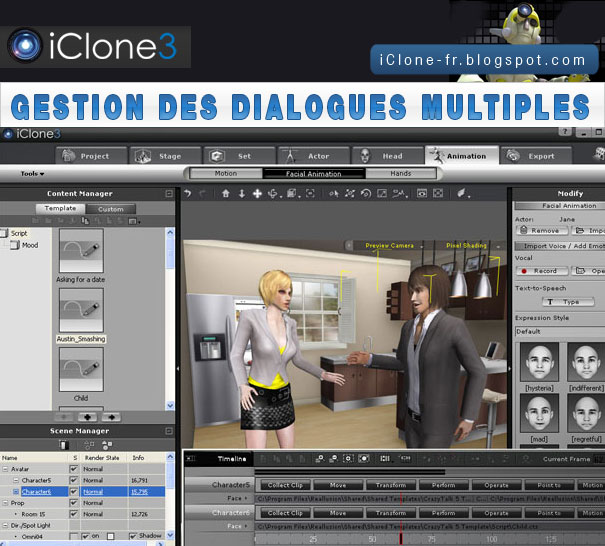The image size is (605, 546).
Task: Toggle the Omni04 'on' checkbox
Action: pyautogui.click(x=85, y=536)
